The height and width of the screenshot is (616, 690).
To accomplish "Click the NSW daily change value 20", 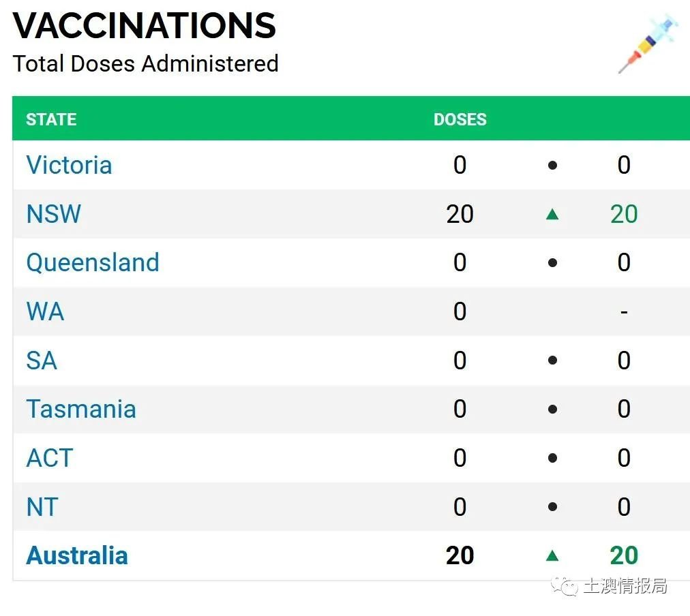I will tap(624, 214).
